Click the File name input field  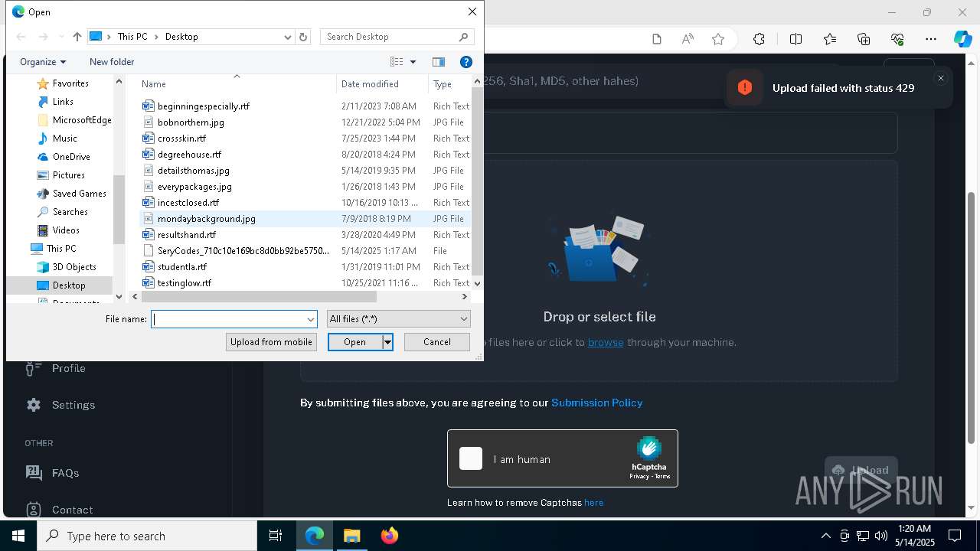(x=228, y=319)
